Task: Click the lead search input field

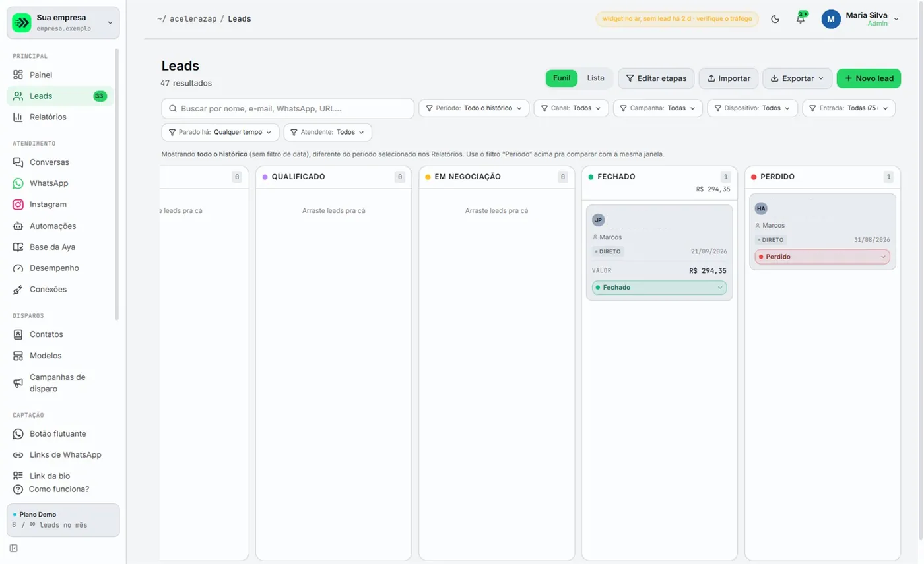Action: pyautogui.click(x=288, y=108)
